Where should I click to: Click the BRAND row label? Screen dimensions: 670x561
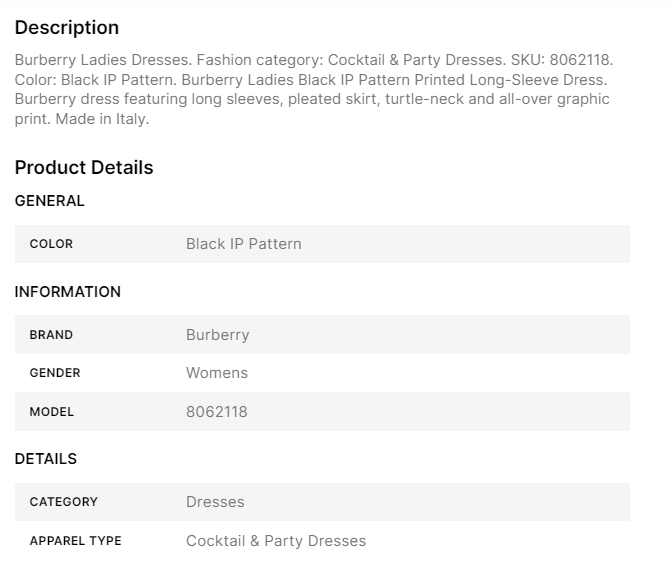(51, 335)
